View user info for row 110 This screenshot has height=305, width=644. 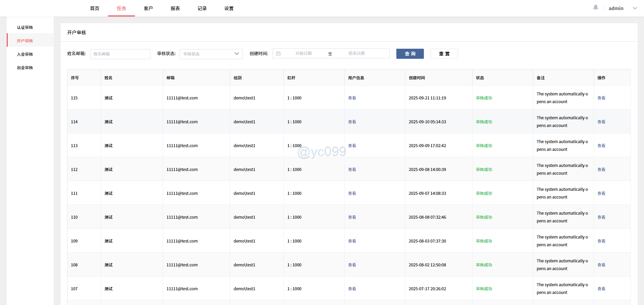coord(352,217)
